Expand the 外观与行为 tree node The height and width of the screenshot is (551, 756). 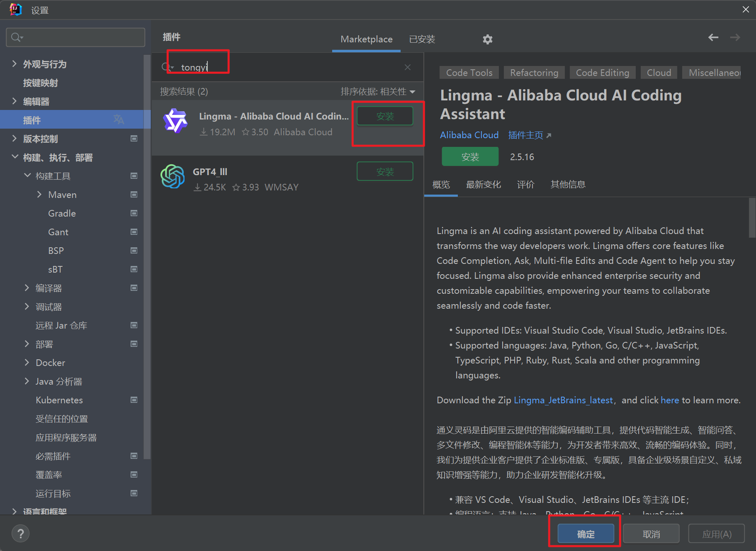15,64
